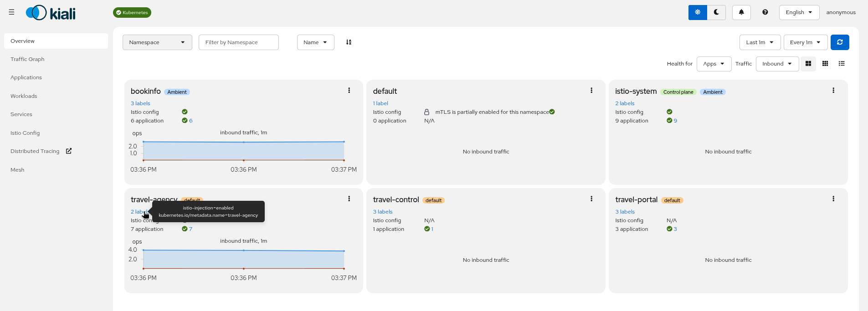
Task: Switch to light theme
Action: pyautogui.click(x=698, y=12)
